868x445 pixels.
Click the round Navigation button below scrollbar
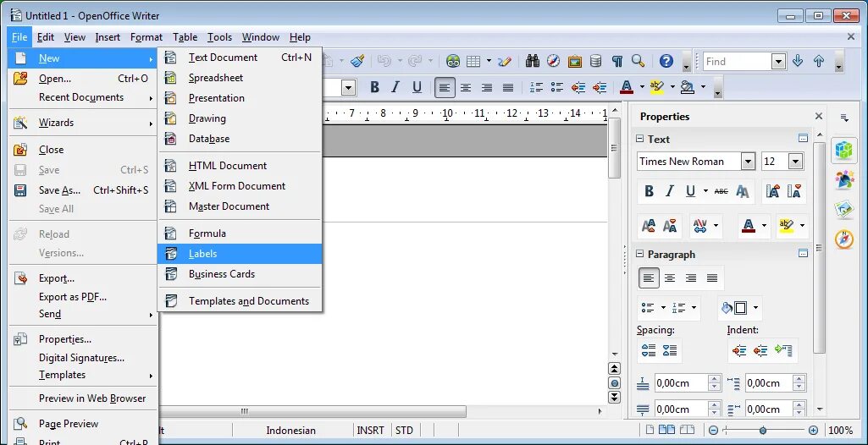tap(614, 382)
